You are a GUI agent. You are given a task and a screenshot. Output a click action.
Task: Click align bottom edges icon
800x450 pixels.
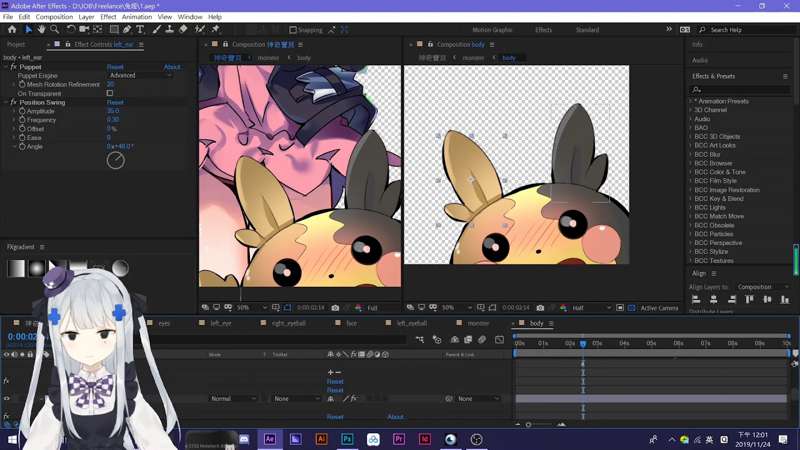(x=785, y=299)
